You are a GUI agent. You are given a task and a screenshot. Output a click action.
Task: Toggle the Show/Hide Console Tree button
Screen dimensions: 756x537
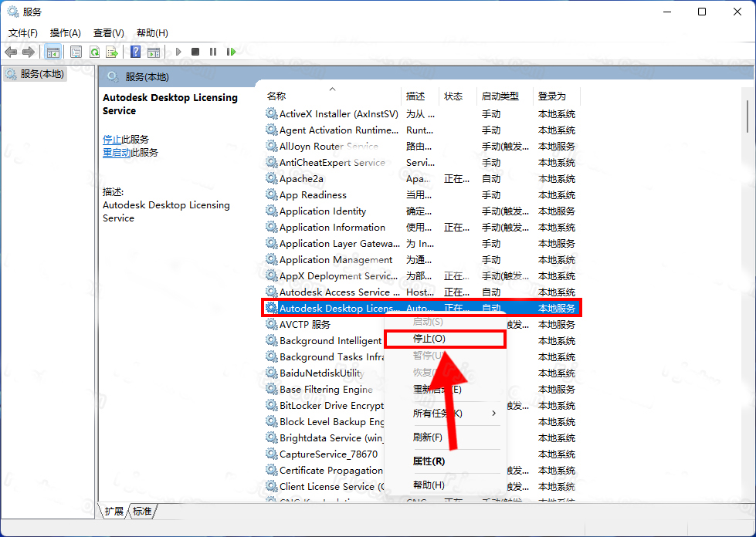[53, 52]
